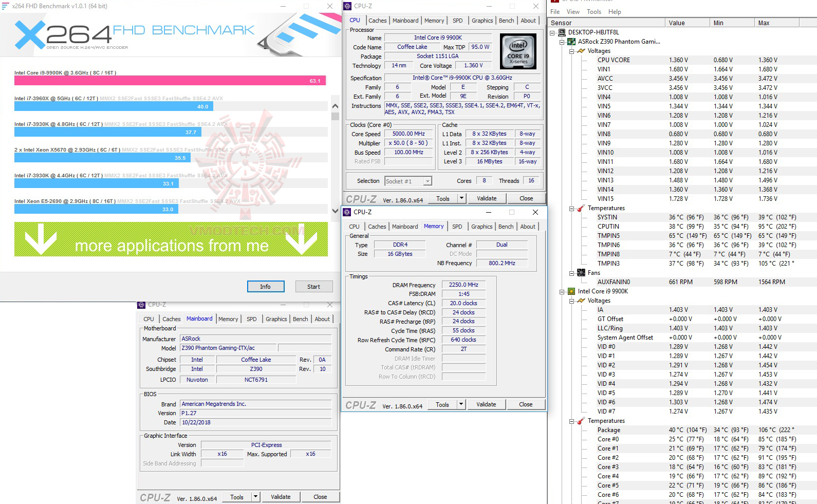This screenshot has height=504, width=817.
Task: Open the About tab in the CPU-Z window showing the Memory tab
Action: click(x=528, y=227)
